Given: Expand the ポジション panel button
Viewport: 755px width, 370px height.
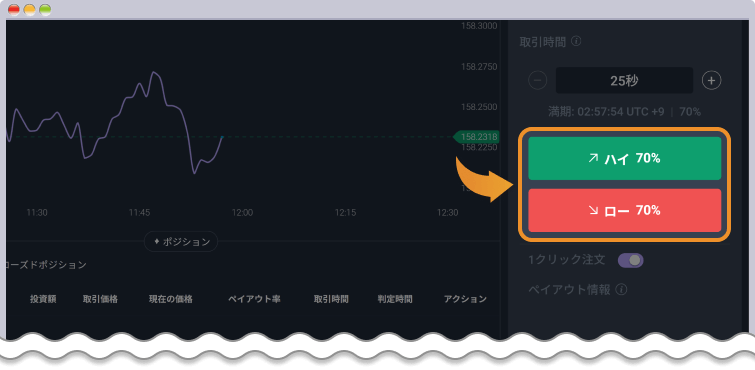Looking at the screenshot, I should pos(181,242).
